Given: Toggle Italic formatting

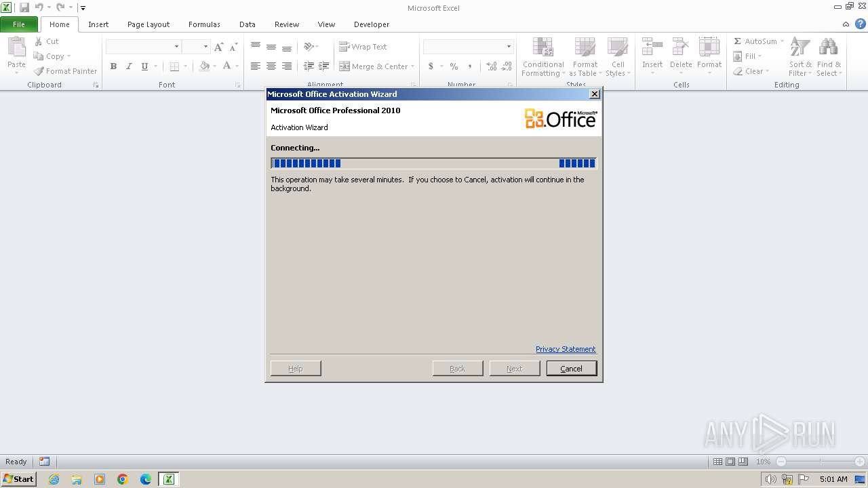Looking at the screenshot, I should click(129, 66).
